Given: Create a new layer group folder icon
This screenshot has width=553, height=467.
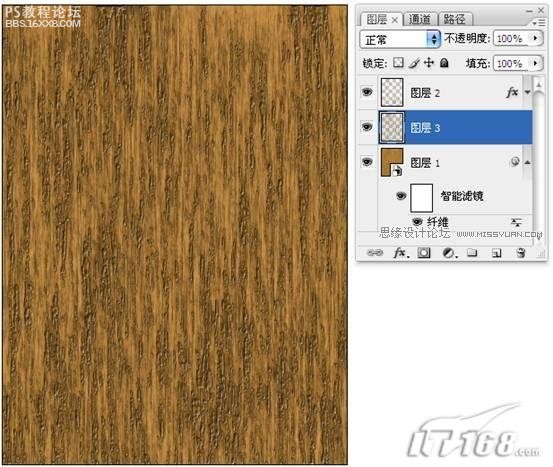Looking at the screenshot, I should pyautogui.click(x=472, y=252).
